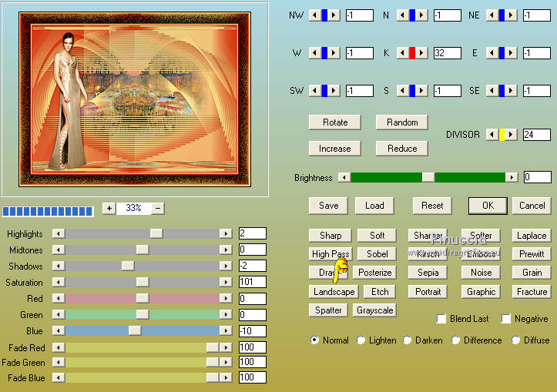Select the Darken blend mode

pos(407,340)
